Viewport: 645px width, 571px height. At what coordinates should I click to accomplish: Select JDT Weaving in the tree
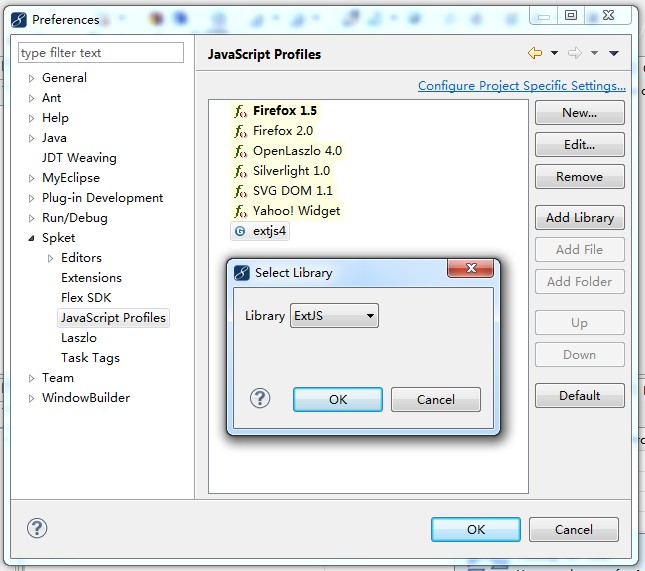[x=79, y=158]
